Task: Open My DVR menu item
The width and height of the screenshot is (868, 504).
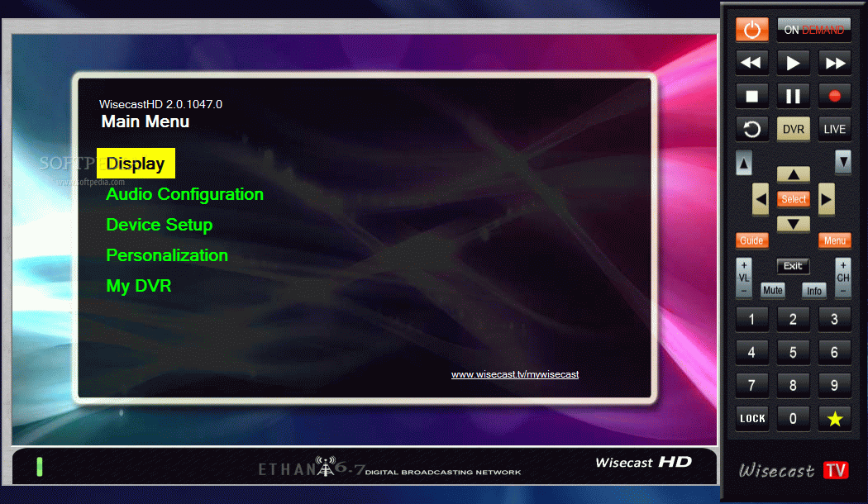Action: (139, 286)
